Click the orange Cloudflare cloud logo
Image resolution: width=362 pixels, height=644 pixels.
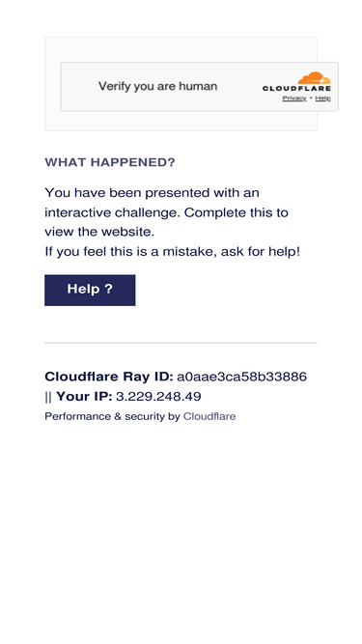point(314,78)
